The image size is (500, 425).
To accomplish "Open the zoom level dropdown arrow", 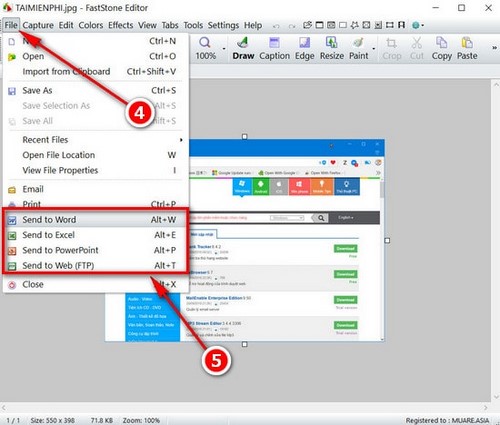I will coord(224,49).
